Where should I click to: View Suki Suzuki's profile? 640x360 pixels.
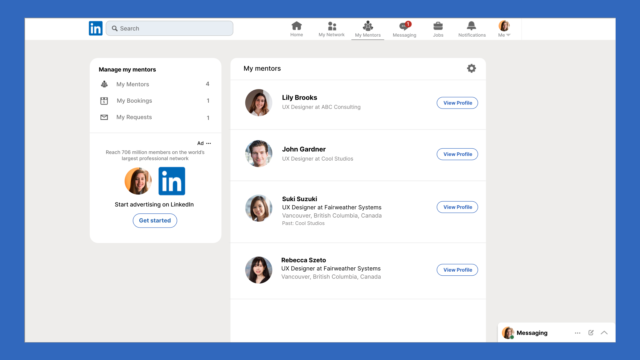point(457,207)
